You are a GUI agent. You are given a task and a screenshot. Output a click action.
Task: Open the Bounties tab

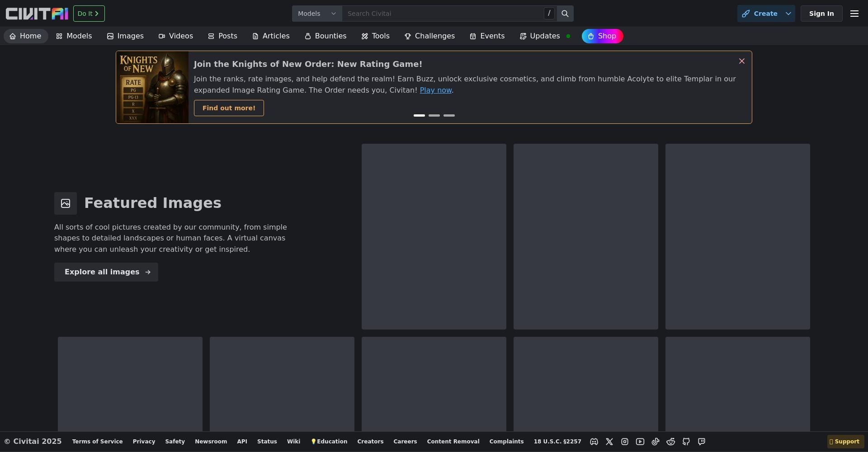coord(325,36)
